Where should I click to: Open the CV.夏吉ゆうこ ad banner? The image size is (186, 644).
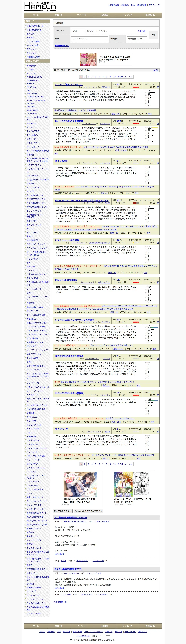106,59
